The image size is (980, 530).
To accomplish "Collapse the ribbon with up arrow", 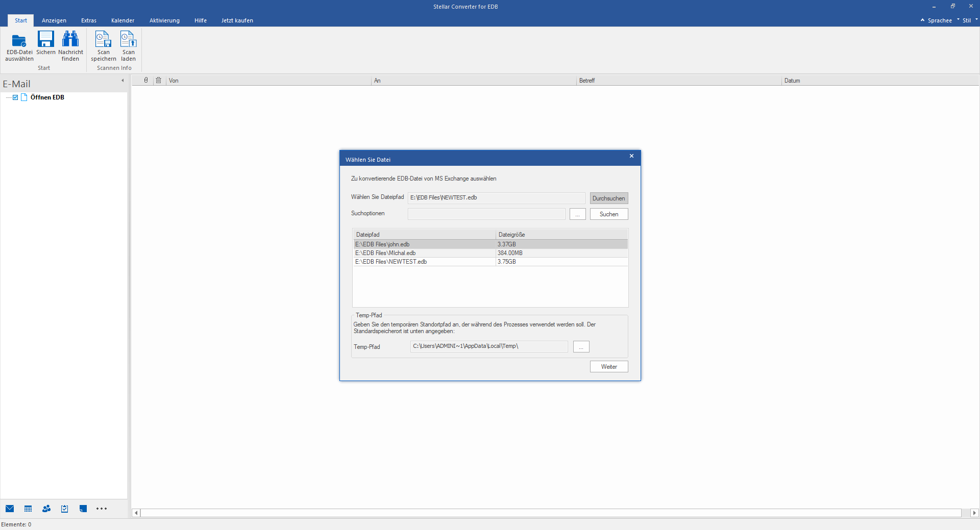I will pyautogui.click(x=922, y=20).
